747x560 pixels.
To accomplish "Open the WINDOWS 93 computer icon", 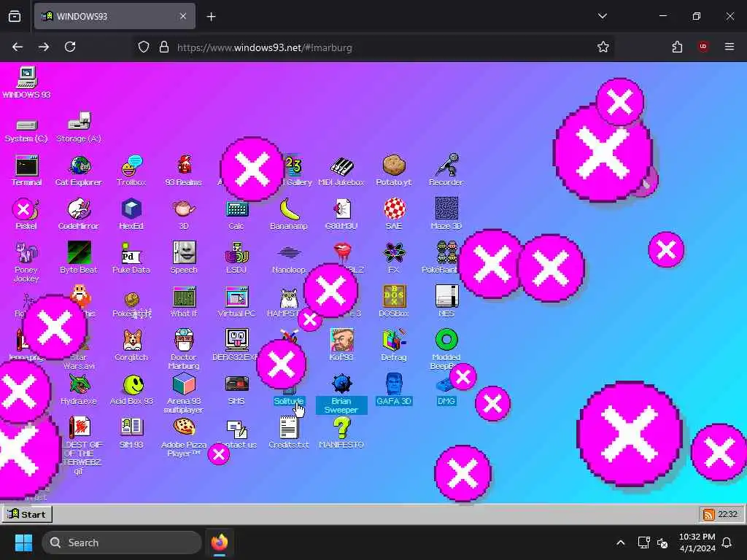I will click(27, 77).
